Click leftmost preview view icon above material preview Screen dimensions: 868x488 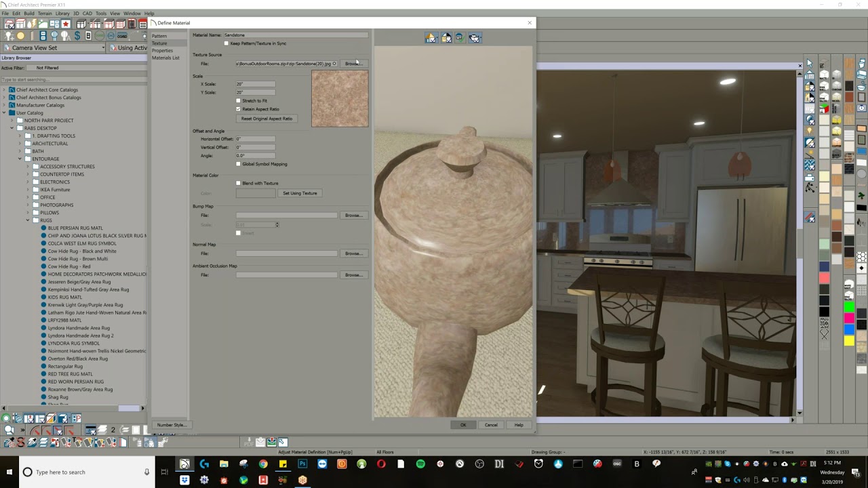point(431,38)
